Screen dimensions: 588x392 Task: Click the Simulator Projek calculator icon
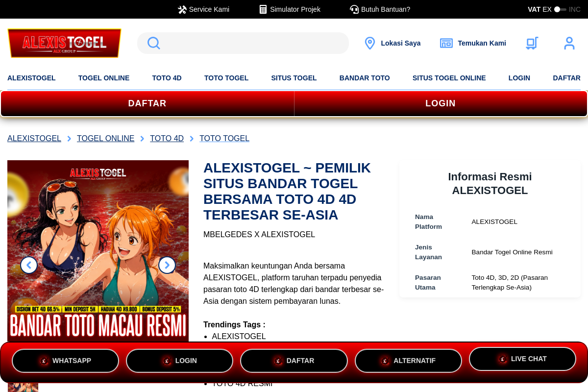coord(263,9)
